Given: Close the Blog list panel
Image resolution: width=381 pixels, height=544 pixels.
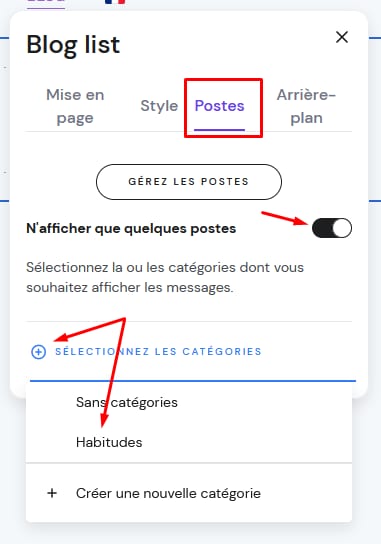Looking at the screenshot, I should tap(342, 37).
